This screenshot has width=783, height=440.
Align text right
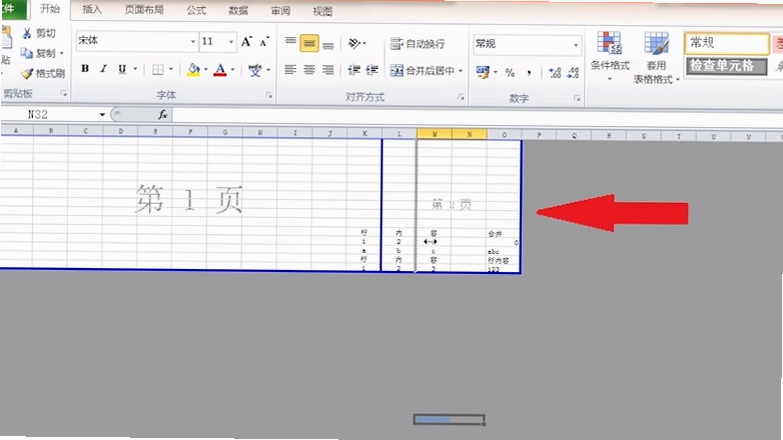[x=328, y=69]
